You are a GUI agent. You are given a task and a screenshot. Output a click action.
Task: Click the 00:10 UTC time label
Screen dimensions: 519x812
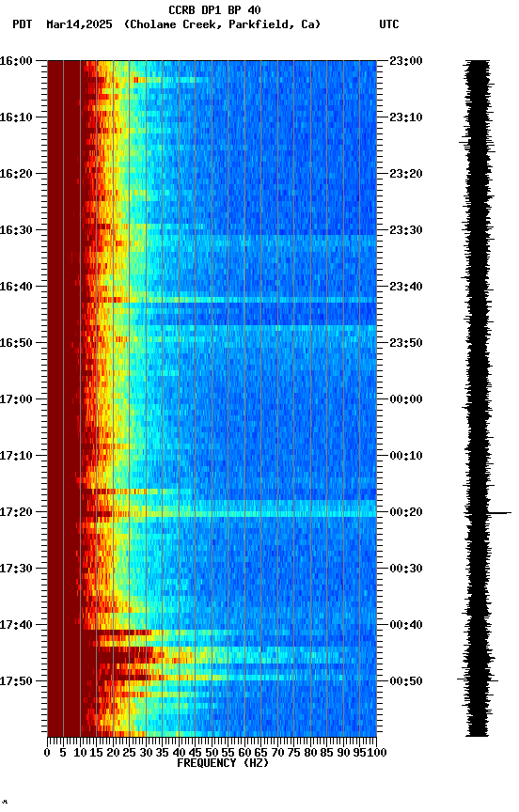click(406, 456)
